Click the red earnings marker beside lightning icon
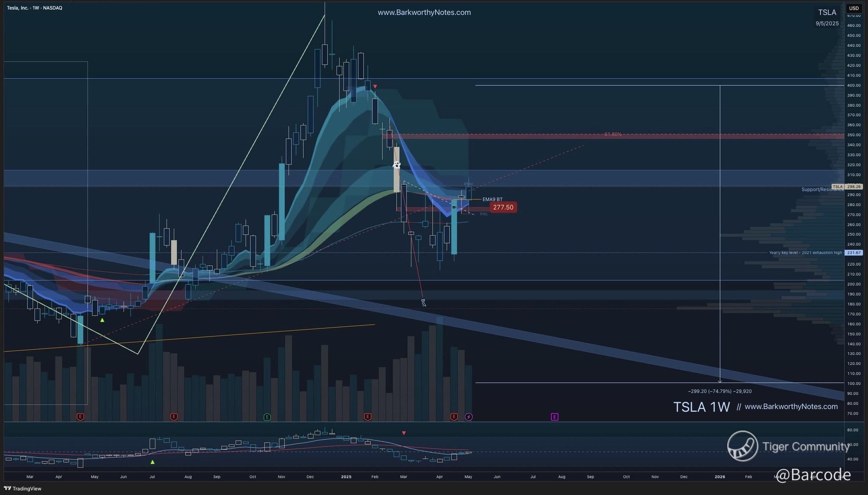This screenshot has width=868, height=495. click(454, 417)
